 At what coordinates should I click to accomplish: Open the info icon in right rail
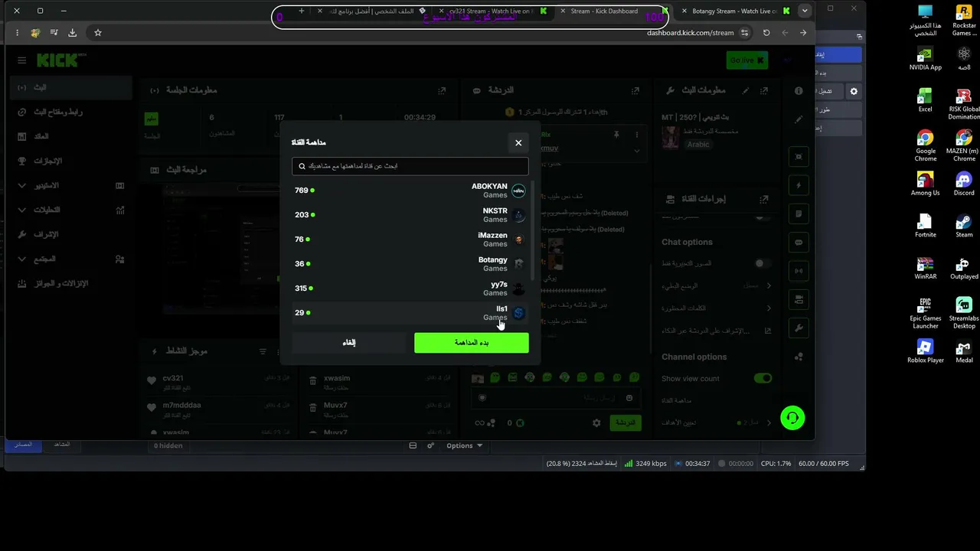(799, 91)
